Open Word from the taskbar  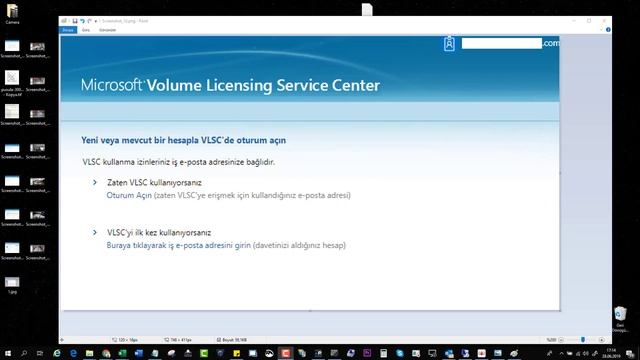click(x=139, y=353)
